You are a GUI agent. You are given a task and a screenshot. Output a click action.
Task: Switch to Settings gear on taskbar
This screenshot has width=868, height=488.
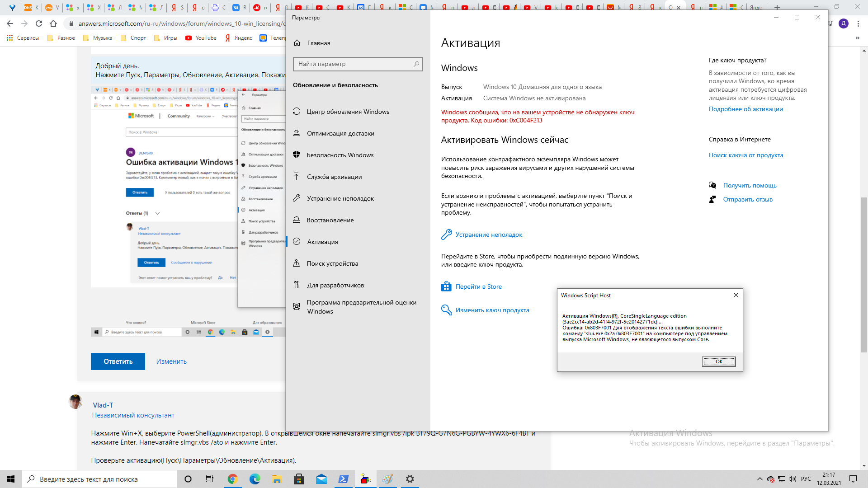[x=410, y=479]
